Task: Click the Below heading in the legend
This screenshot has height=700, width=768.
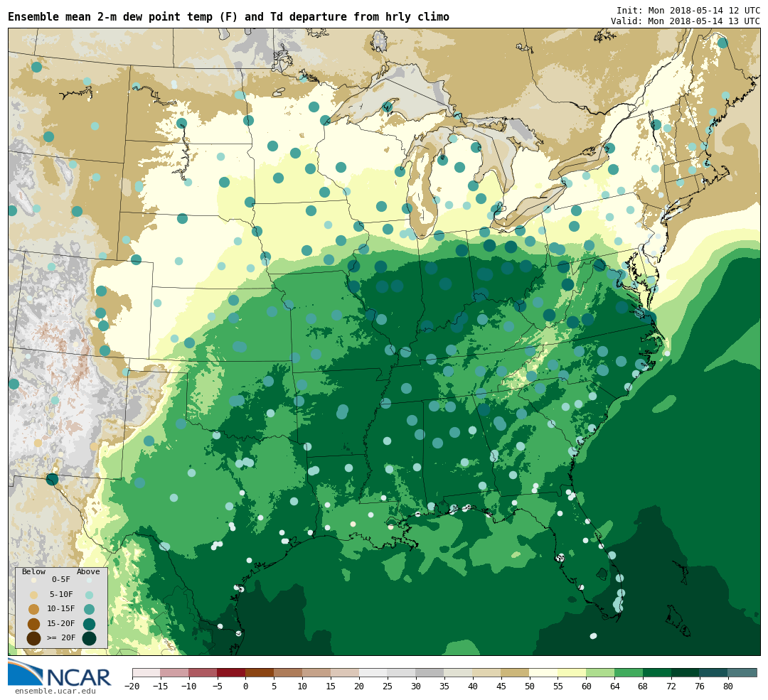Action: pos(34,571)
